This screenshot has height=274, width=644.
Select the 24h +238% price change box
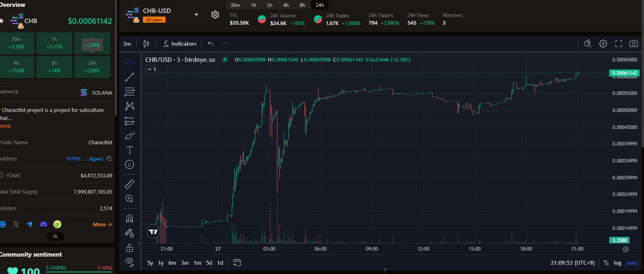[x=93, y=67]
